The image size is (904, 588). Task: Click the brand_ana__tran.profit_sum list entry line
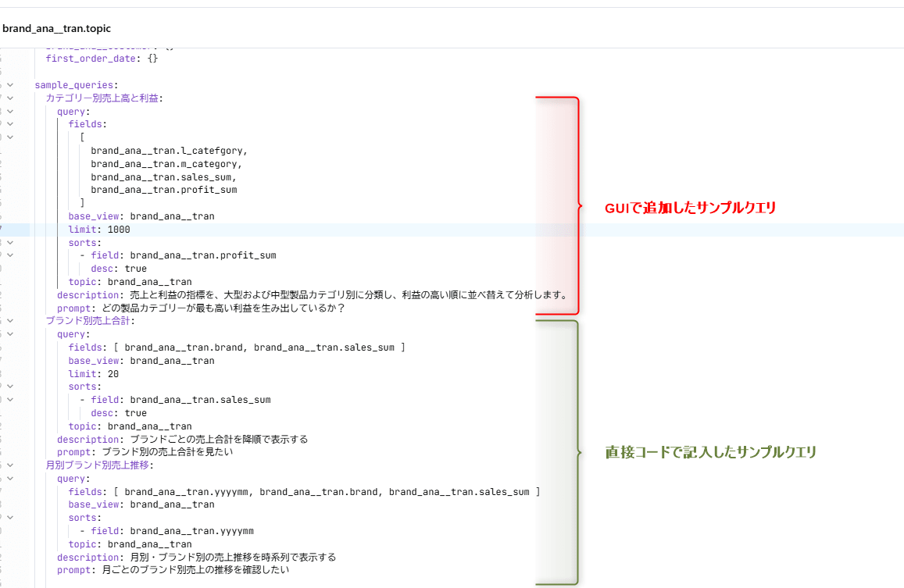pyautogui.click(x=164, y=190)
